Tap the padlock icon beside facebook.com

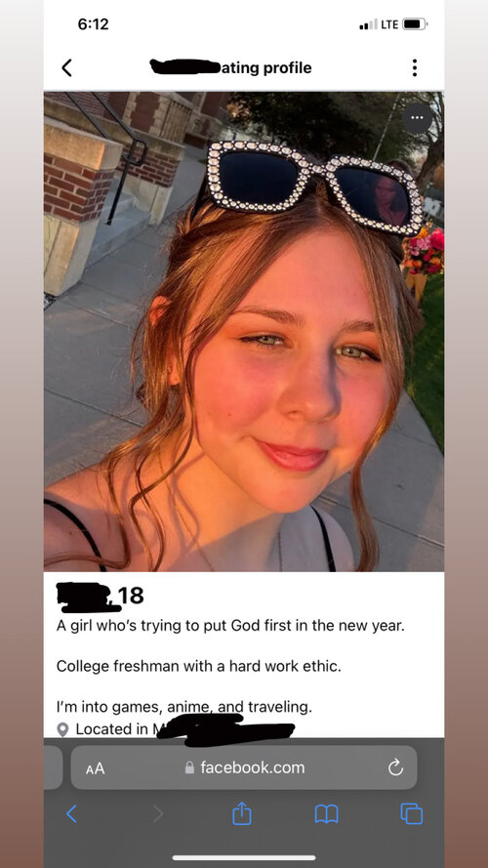[189, 767]
